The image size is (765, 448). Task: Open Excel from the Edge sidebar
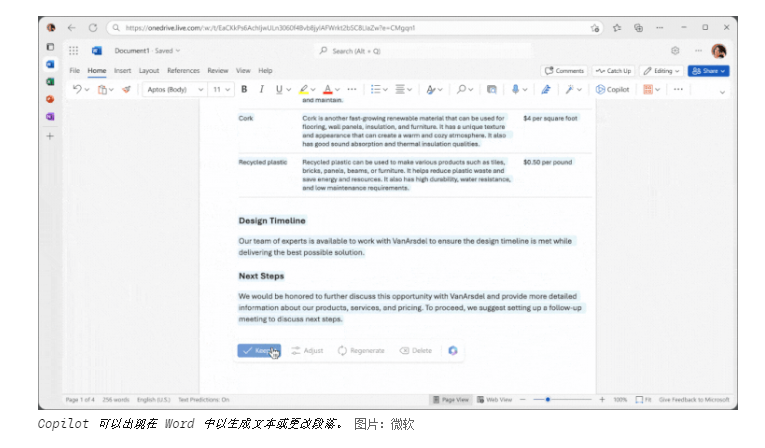click(x=50, y=81)
